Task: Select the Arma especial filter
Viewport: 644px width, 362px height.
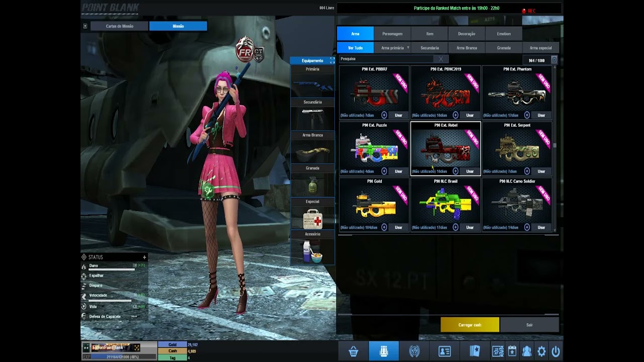Action: pos(541,48)
